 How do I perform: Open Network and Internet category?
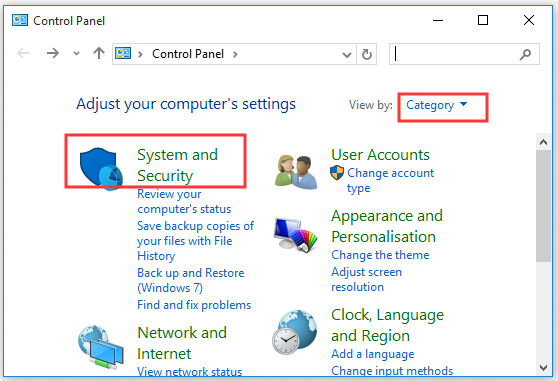[182, 343]
